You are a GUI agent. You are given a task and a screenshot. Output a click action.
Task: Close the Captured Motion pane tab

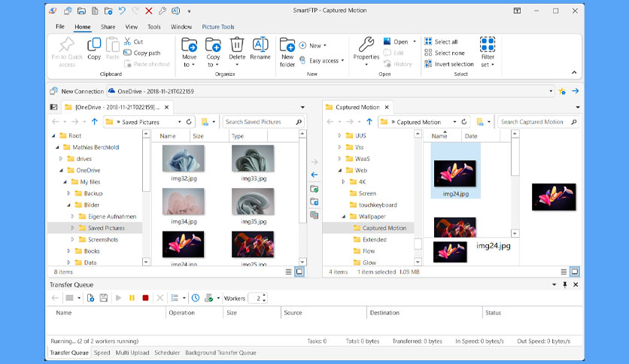(x=387, y=107)
